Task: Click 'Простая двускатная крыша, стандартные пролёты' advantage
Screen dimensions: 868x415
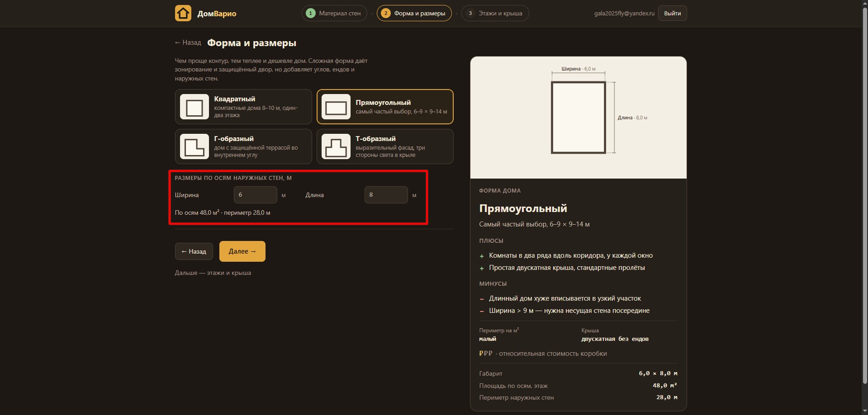Action: click(x=567, y=268)
